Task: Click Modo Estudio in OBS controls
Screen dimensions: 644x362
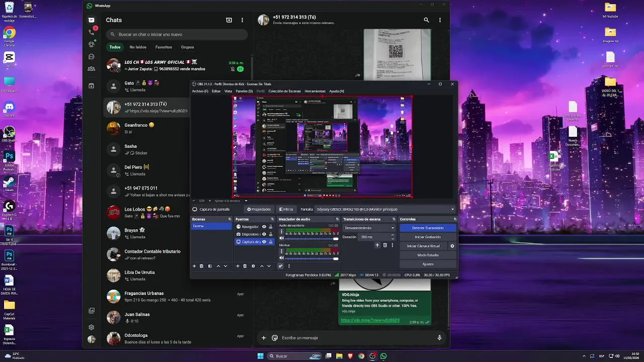Action: coord(428,255)
